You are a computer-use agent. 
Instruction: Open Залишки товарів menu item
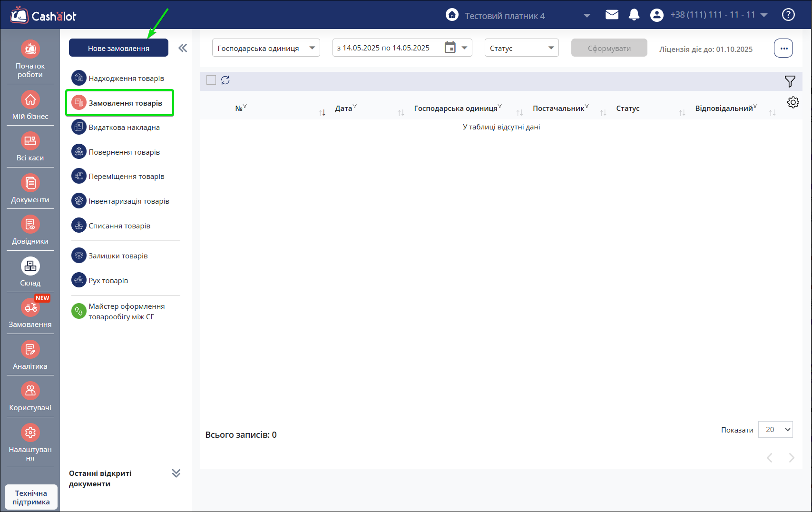109,256
